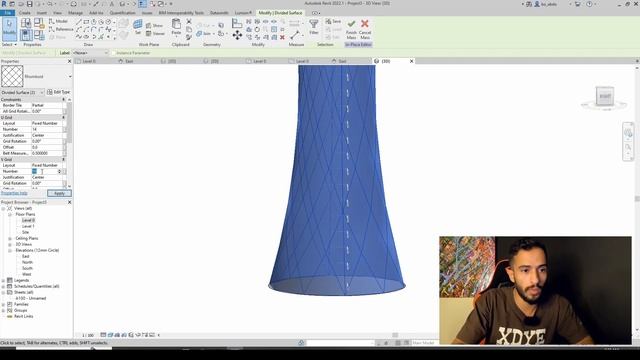The image size is (640, 360).
Task: Select Level 1 in Project Browser
Action: coord(28,226)
